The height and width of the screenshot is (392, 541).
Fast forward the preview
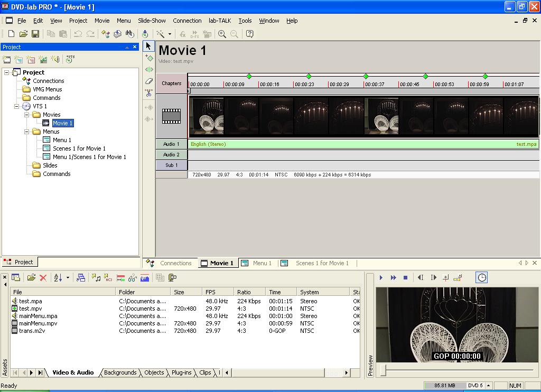(393, 278)
